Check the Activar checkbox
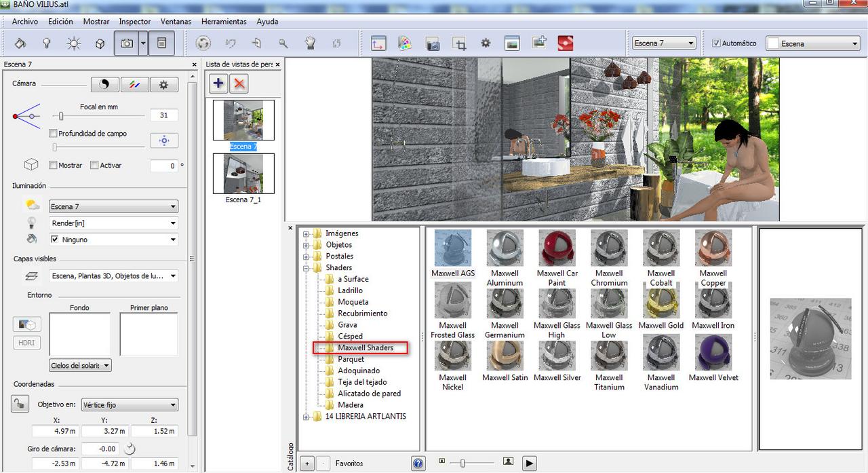868x473 pixels. [94, 165]
